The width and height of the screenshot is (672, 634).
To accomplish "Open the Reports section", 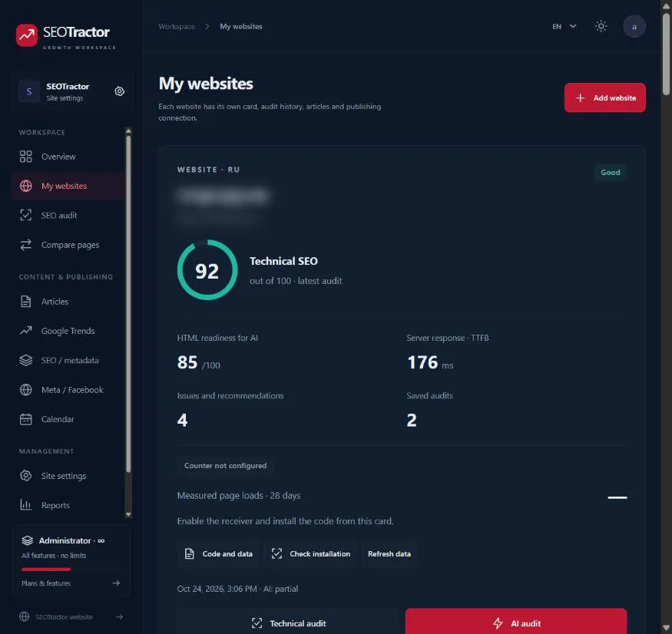I will point(68,505).
